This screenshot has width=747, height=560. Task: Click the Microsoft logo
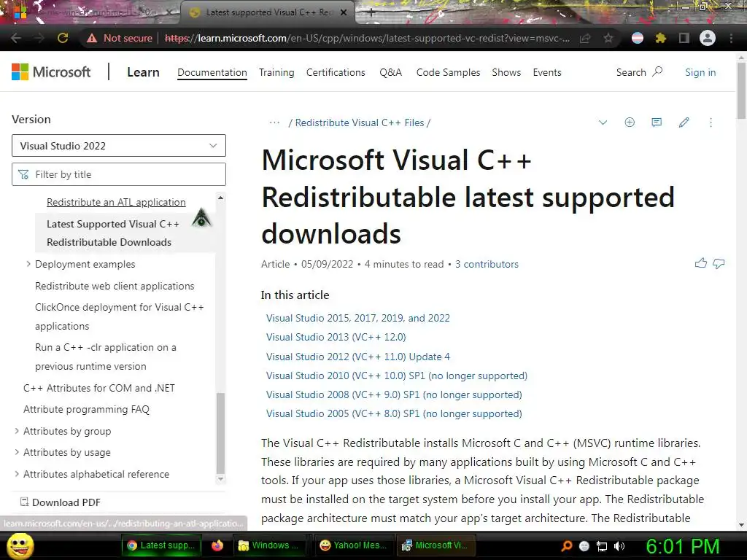click(51, 72)
